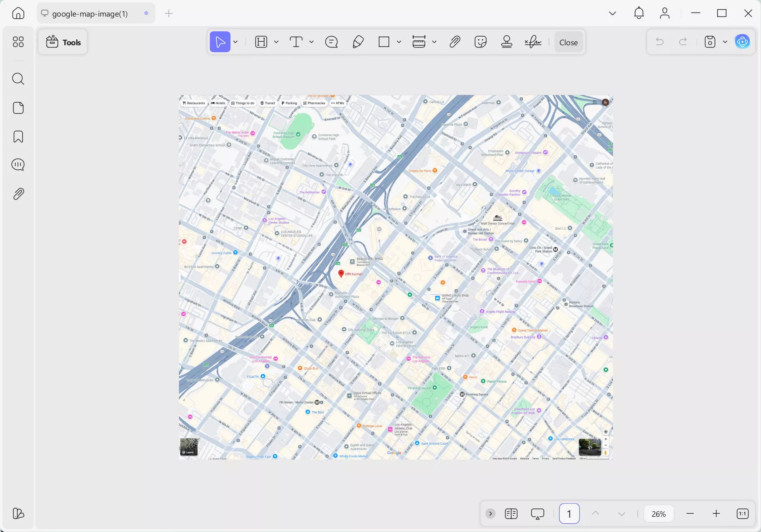Open the Tools menu button

pyautogui.click(x=63, y=42)
